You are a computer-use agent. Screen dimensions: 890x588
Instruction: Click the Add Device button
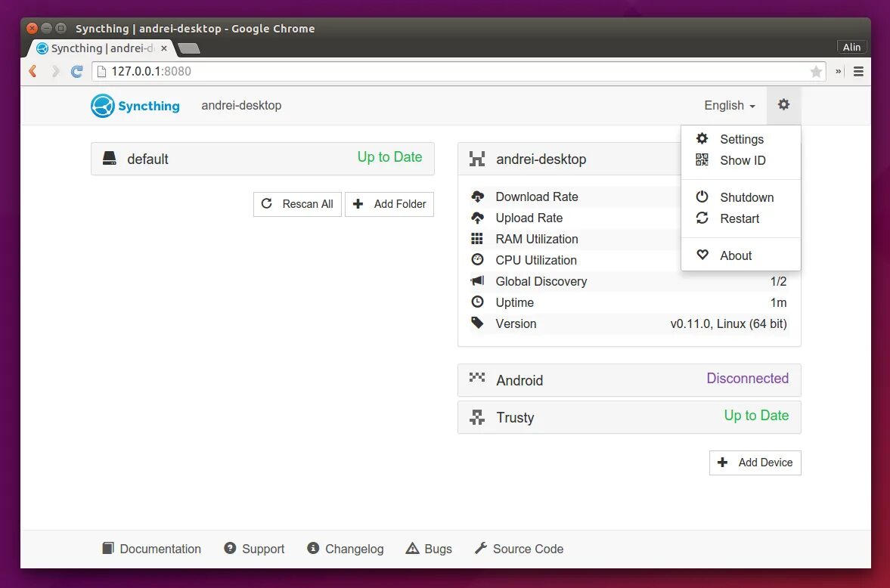coord(755,463)
